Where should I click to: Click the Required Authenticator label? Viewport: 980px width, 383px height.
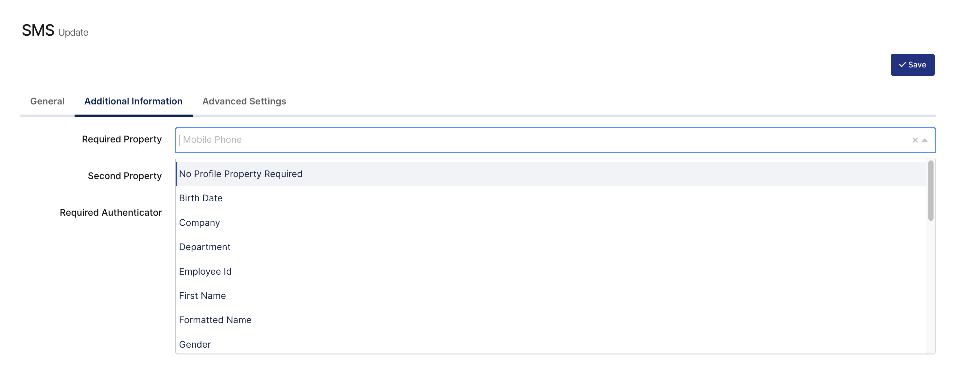(x=111, y=212)
